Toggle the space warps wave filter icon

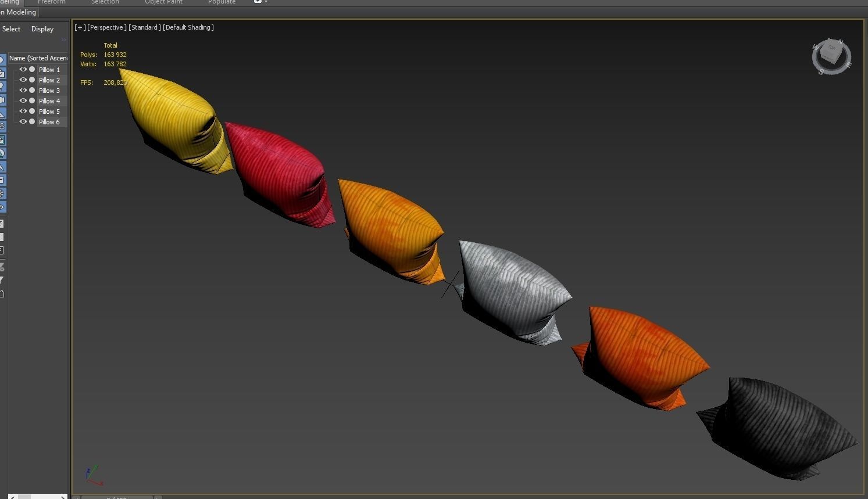click(x=2, y=126)
